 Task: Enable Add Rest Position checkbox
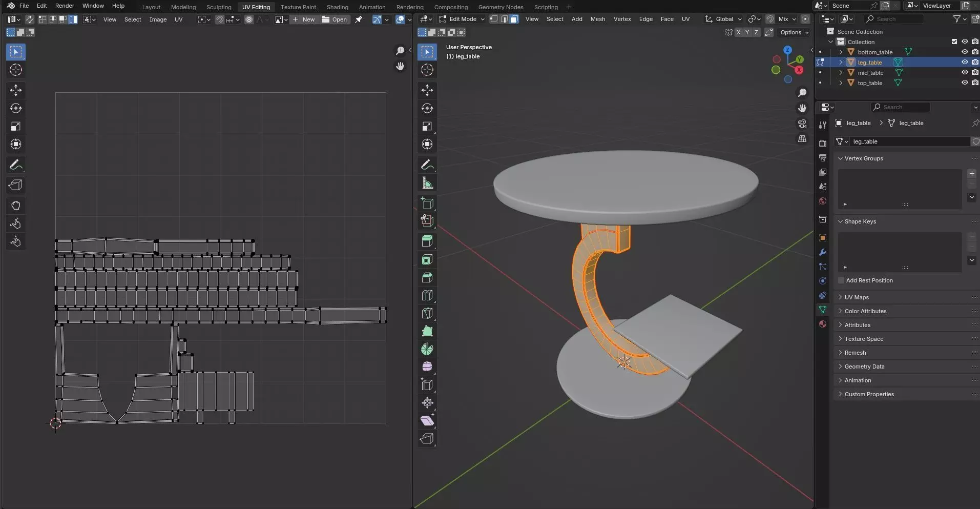(841, 280)
